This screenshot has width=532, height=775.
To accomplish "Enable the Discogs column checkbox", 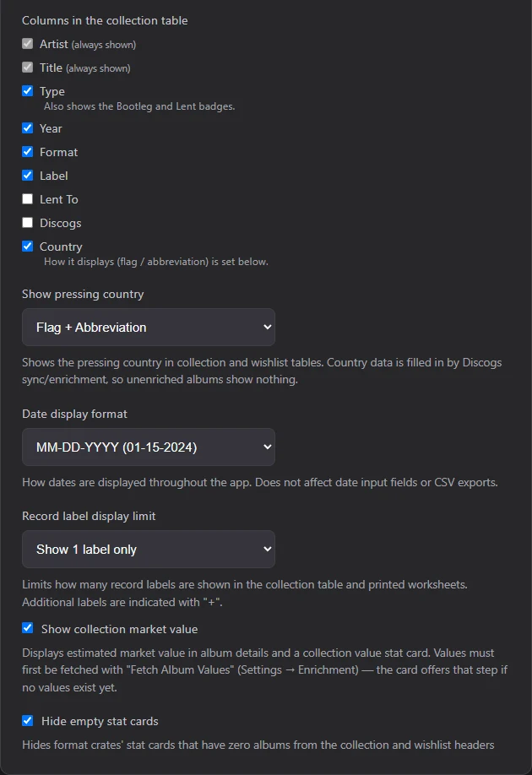I will [28, 223].
